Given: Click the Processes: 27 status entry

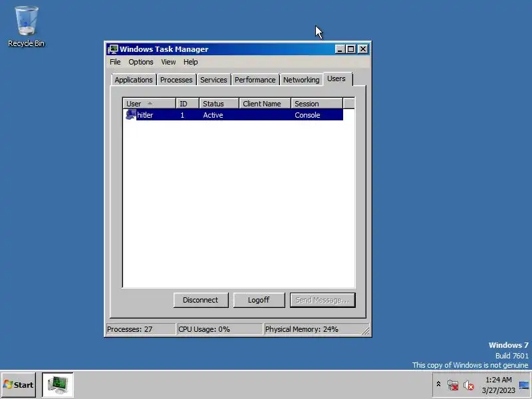Looking at the screenshot, I should tap(141, 329).
